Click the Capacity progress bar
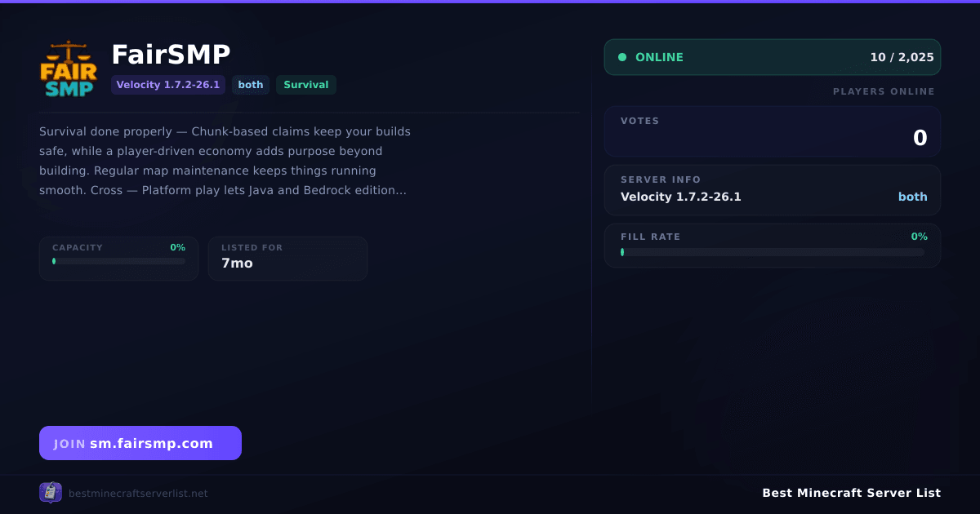The height and width of the screenshot is (514, 980). coord(119,261)
